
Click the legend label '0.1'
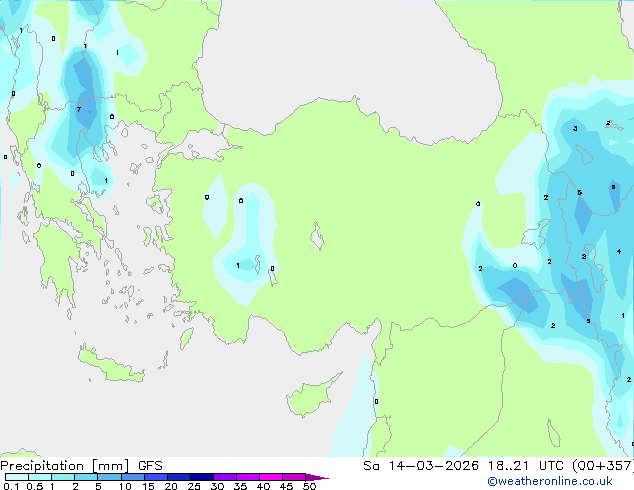point(11,486)
